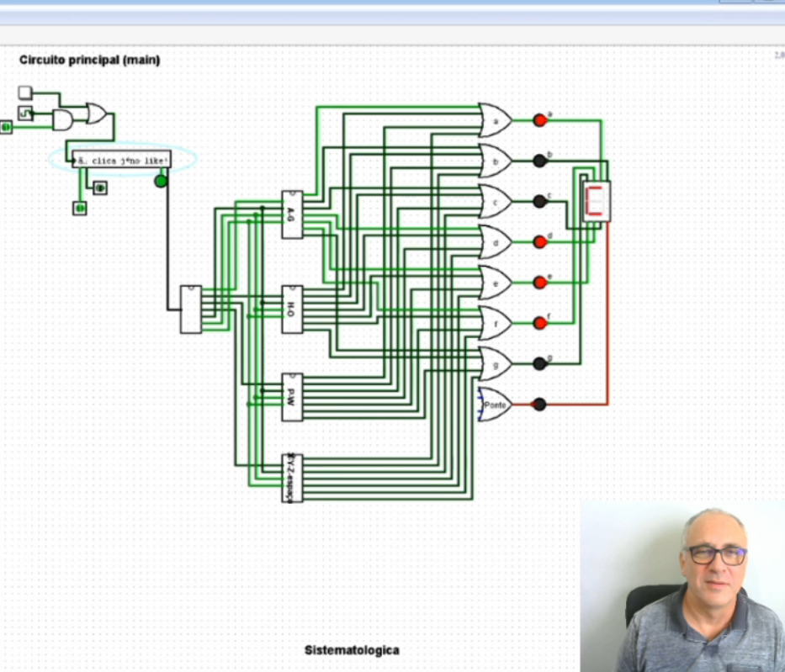Click the Circuito principal (main) tab
This screenshot has height=672, width=785.
(91, 60)
